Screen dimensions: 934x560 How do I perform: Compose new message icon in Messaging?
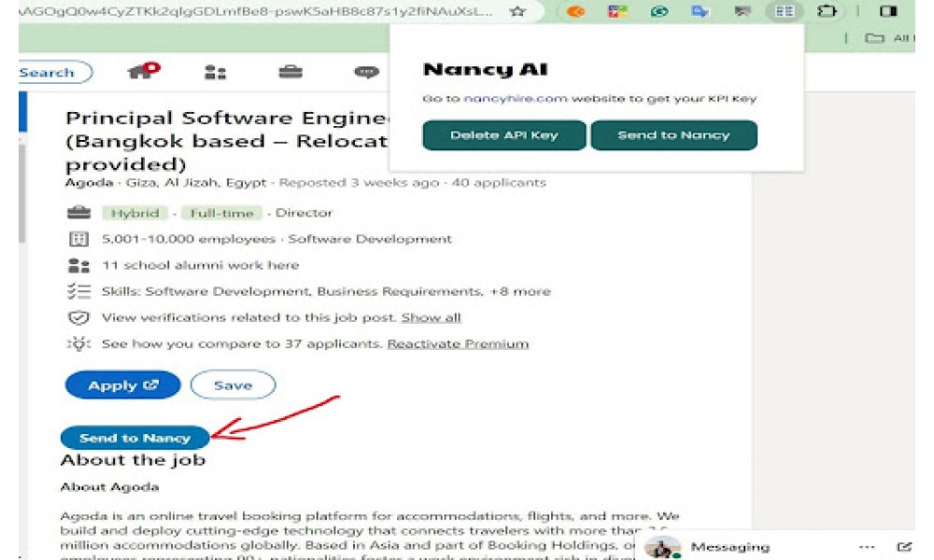point(903,546)
